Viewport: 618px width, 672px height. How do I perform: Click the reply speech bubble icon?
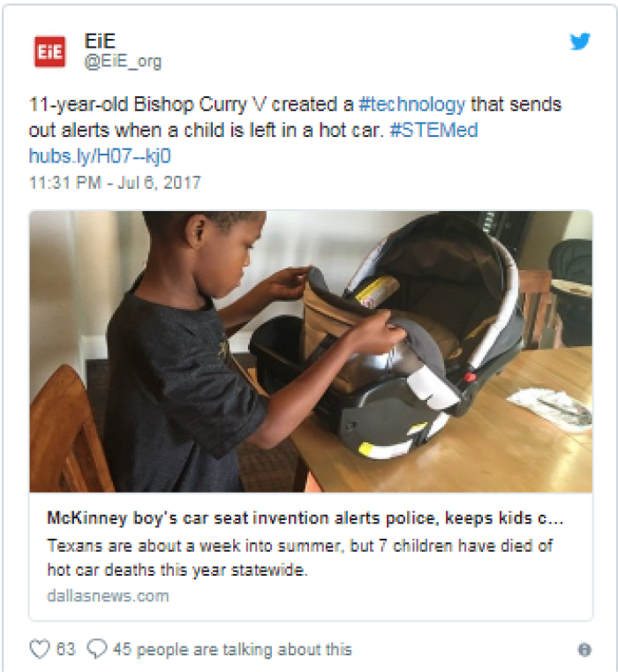click(x=97, y=649)
